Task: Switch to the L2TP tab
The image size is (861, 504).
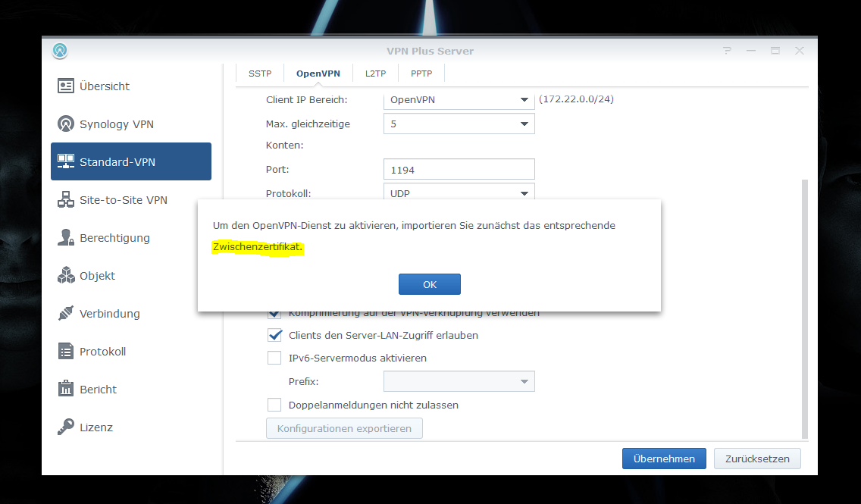Action: tap(376, 73)
